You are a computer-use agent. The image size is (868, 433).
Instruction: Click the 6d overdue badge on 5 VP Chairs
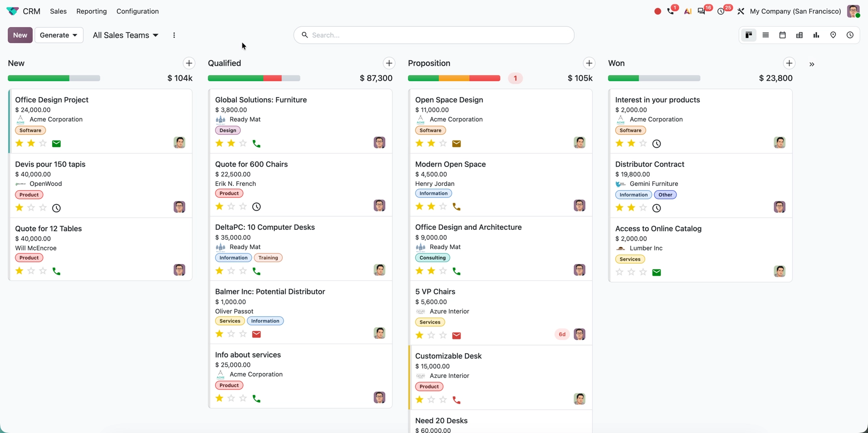click(x=562, y=335)
